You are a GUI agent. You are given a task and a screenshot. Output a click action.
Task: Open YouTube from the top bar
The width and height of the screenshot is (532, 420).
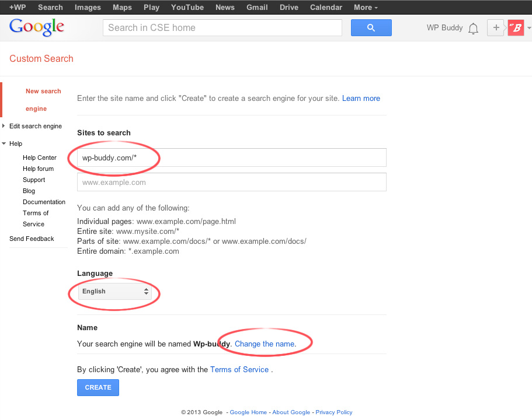(x=187, y=7)
